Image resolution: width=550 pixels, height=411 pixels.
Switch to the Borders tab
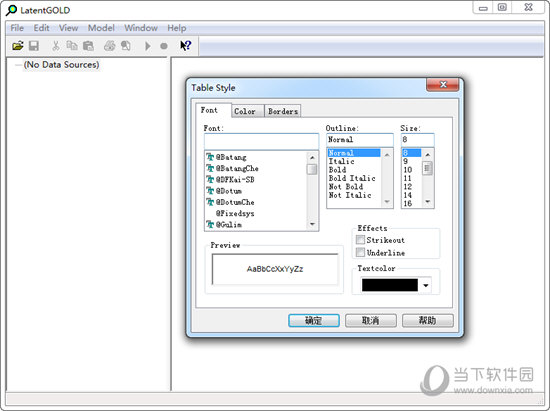tap(283, 111)
